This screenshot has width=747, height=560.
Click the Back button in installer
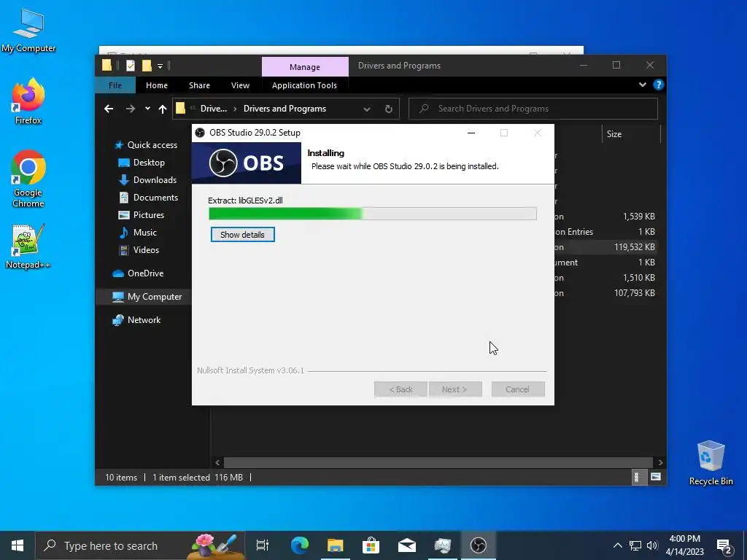400,389
